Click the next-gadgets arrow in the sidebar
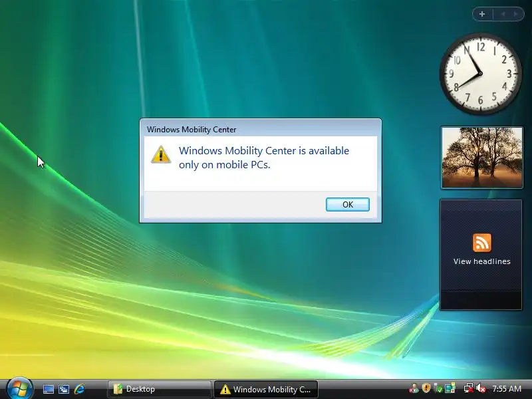Image resolution: width=532 pixels, height=399 pixels. [x=516, y=14]
